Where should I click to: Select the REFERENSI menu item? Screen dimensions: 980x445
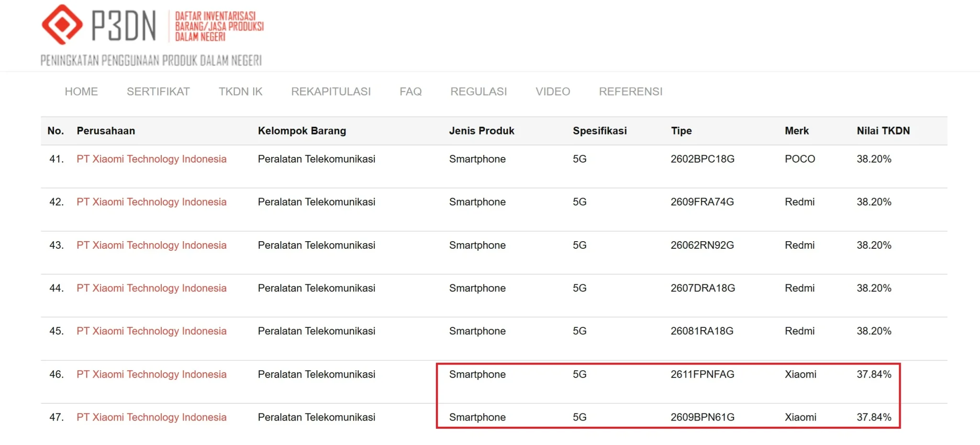pos(631,91)
